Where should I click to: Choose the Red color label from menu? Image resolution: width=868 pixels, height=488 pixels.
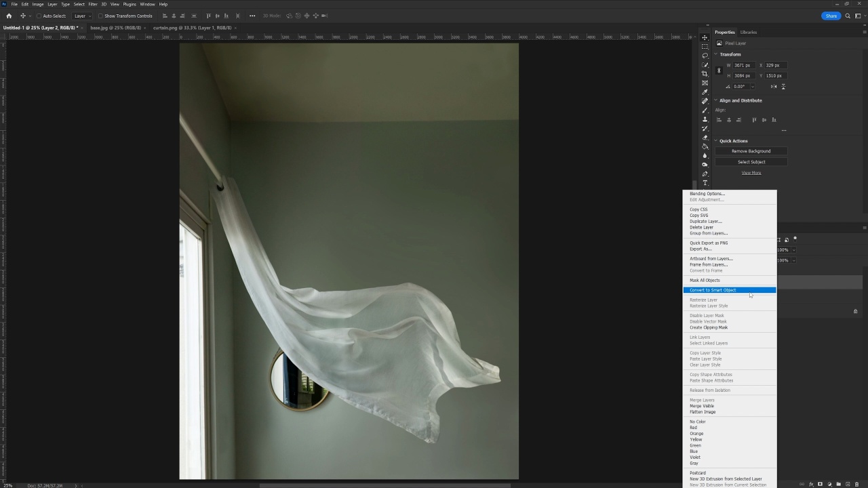(693, 428)
